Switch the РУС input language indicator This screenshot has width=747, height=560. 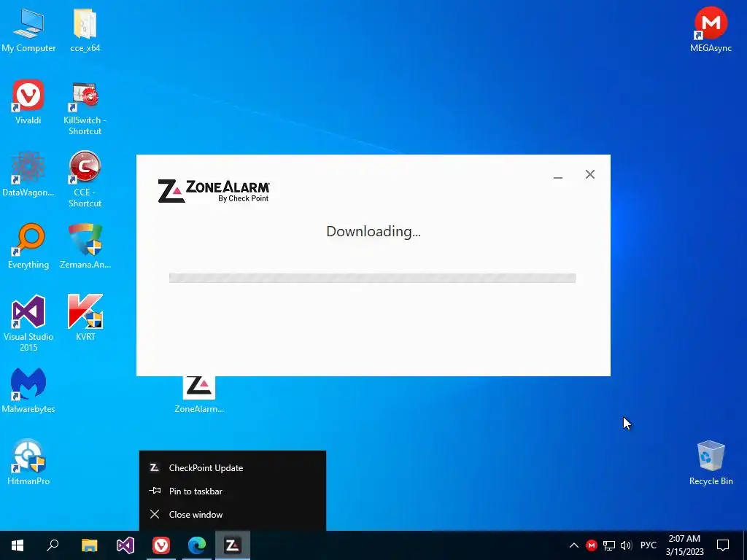click(648, 545)
